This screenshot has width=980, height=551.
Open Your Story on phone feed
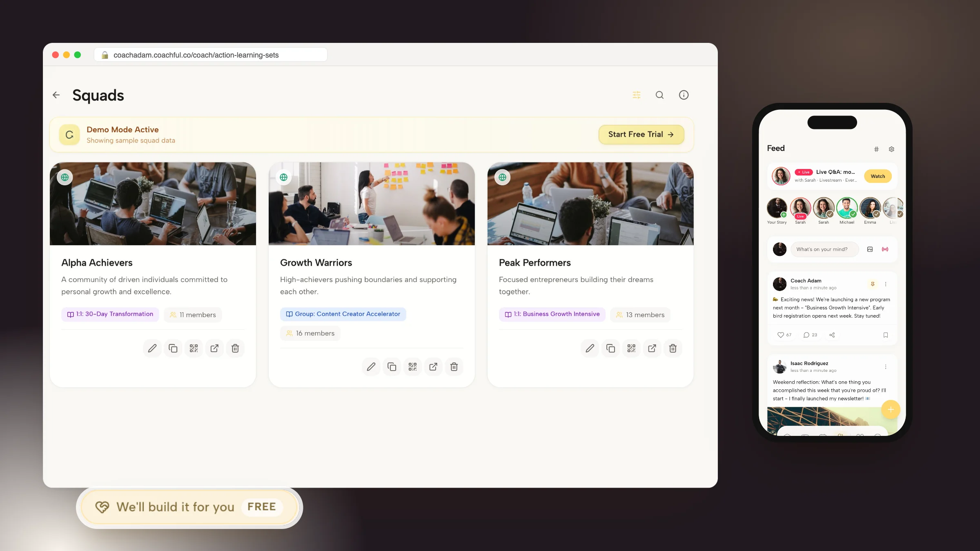[777, 208]
